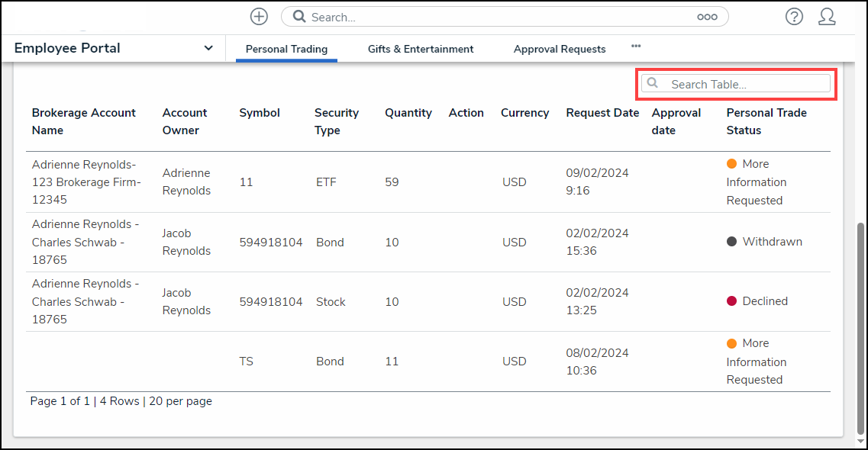Click the three-circles icon in search bar
The width and height of the screenshot is (868, 450).
pos(707,17)
